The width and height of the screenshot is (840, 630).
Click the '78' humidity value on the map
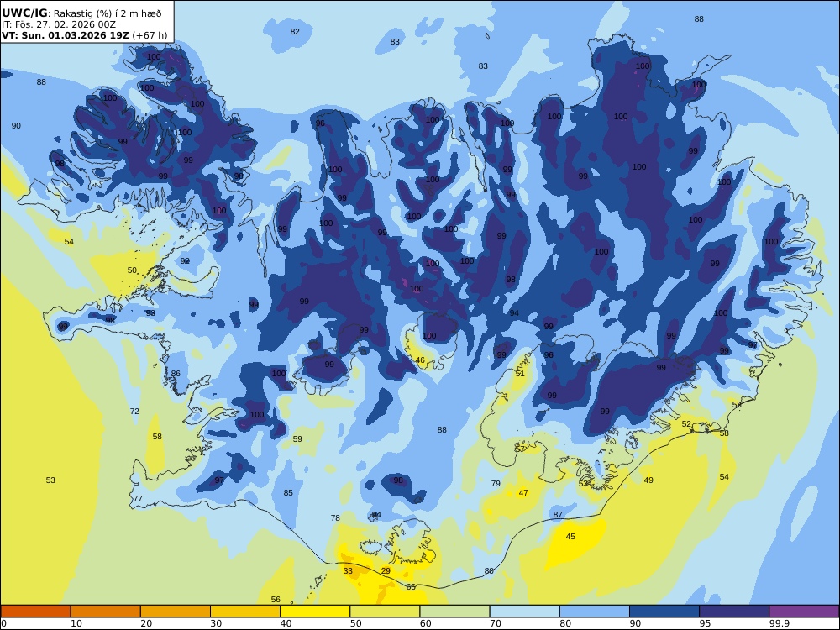[335, 518]
